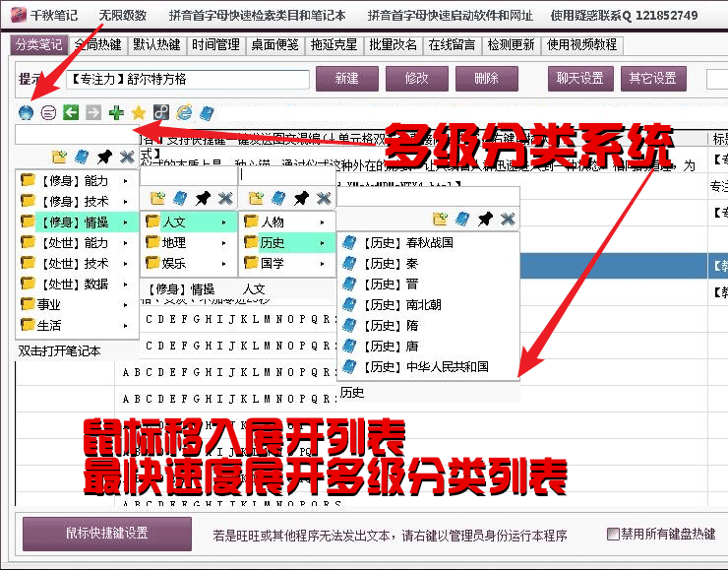Expand 历史 subcategory
Image resolution: width=728 pixels, height=570 pixels.
pos(287,242)
